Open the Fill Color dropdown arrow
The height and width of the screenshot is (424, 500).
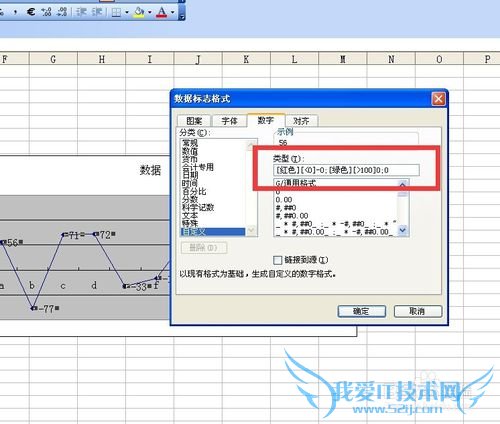tap(150, 13)
